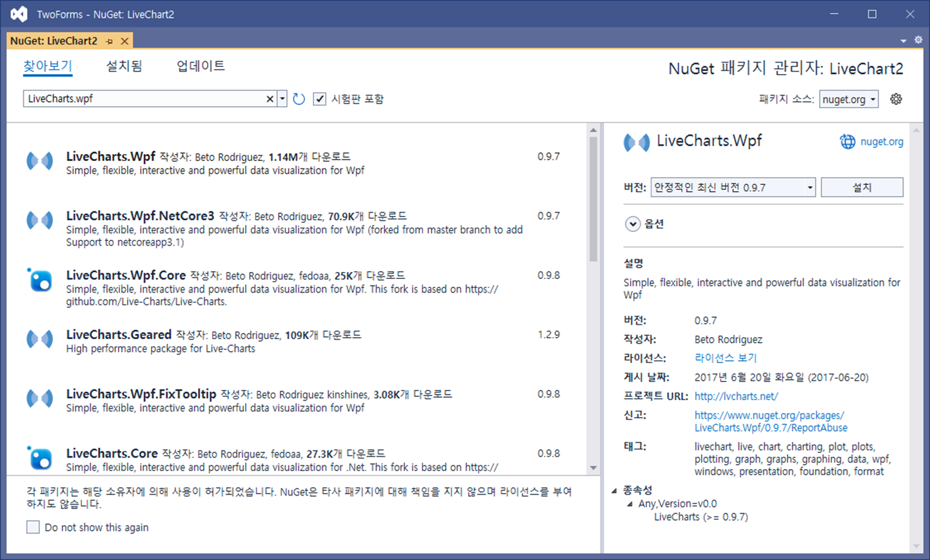Click the LiveCharts.Wpf package icon in list
Image resolution: width=930 pixels, height=560 pixels.
click(40, 161)
